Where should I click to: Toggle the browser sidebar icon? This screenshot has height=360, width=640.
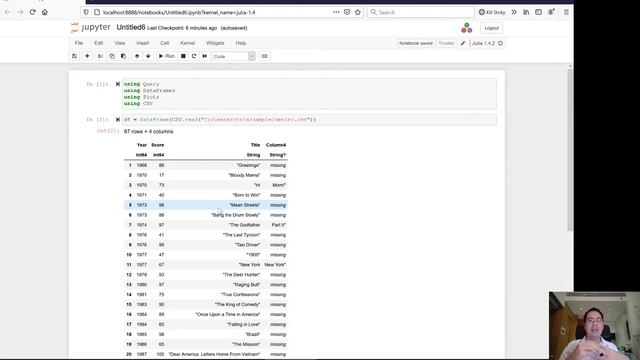point(538,12)
